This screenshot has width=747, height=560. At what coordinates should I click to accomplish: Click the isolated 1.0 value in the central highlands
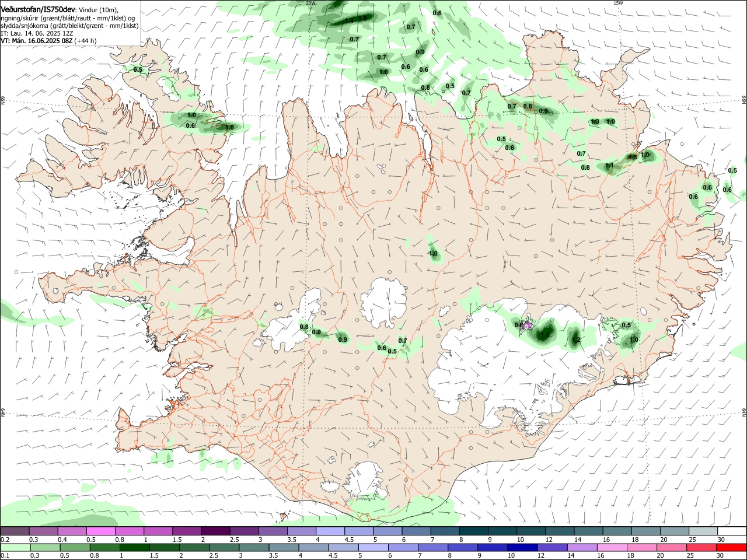(x=433, y=253)
